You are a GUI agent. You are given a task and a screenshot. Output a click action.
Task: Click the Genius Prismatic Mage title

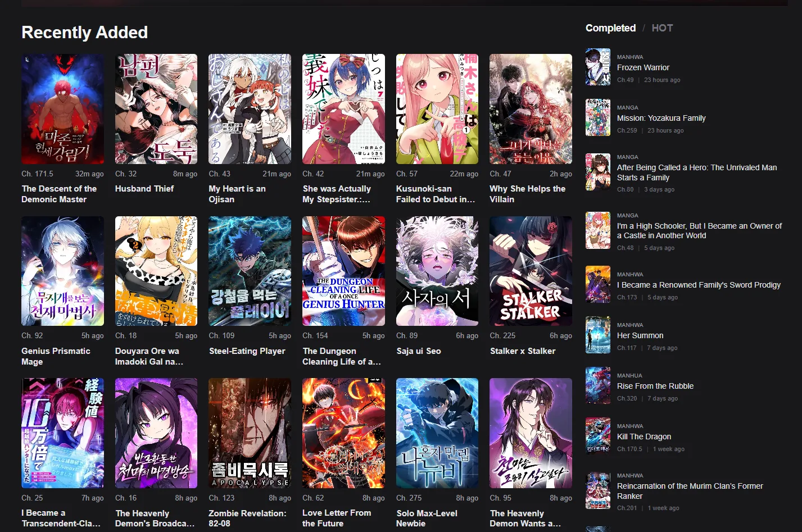[56, 356]
